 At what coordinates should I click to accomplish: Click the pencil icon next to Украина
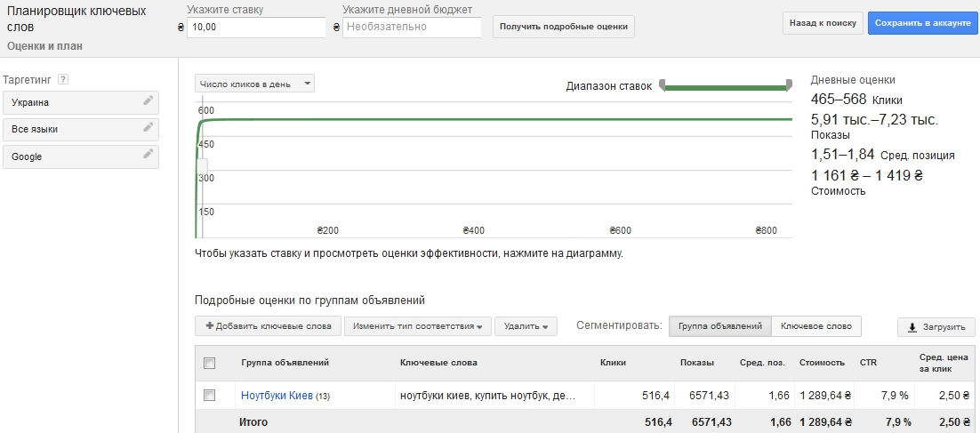pos(149,100)
